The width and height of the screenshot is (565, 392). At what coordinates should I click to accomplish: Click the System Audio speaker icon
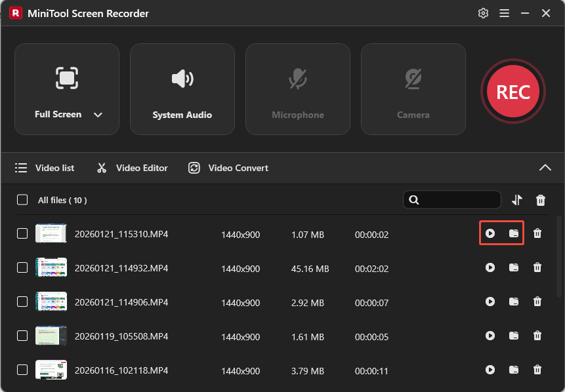tap(182, 79)
